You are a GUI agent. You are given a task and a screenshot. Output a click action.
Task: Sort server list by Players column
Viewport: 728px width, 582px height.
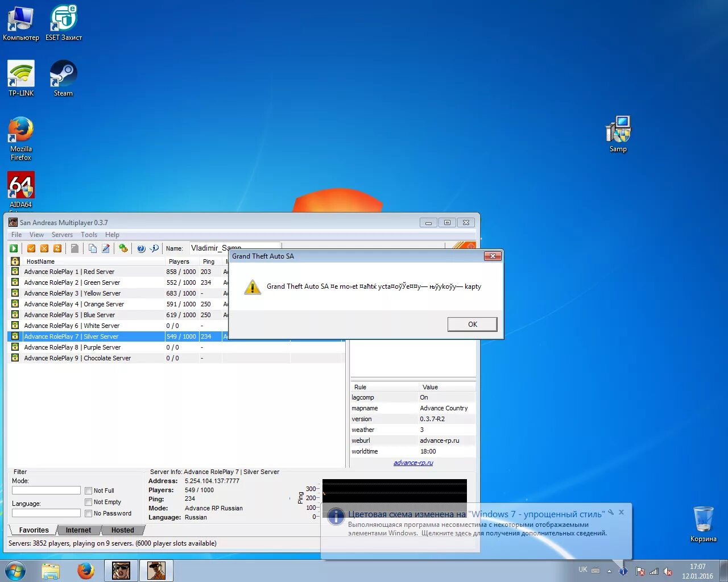tap(182, 261)
